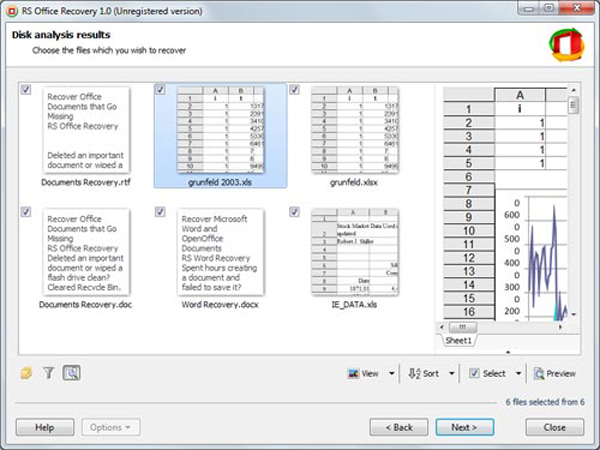Click the Next button
The width and height of the screenshot is (600, 450).
(x=465, y=427)
